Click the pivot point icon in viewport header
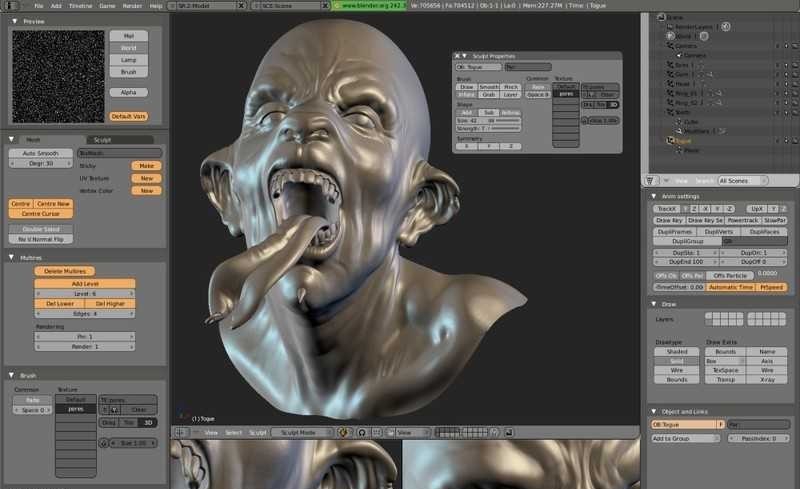 (362, 432)
